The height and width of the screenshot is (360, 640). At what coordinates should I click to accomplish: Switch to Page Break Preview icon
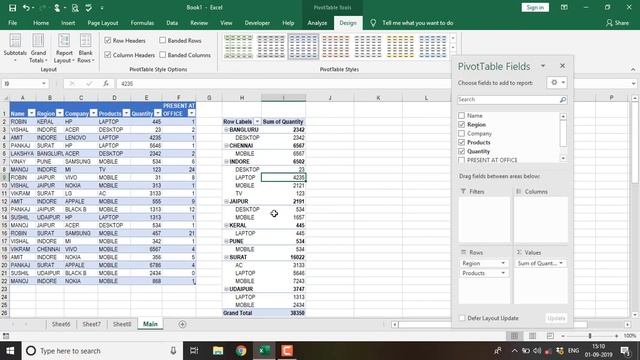coord(550,336)
